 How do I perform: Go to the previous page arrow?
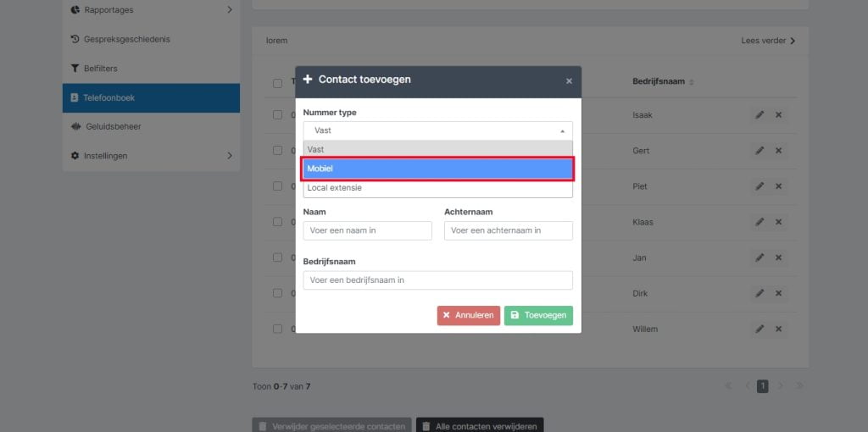[748, 386]
